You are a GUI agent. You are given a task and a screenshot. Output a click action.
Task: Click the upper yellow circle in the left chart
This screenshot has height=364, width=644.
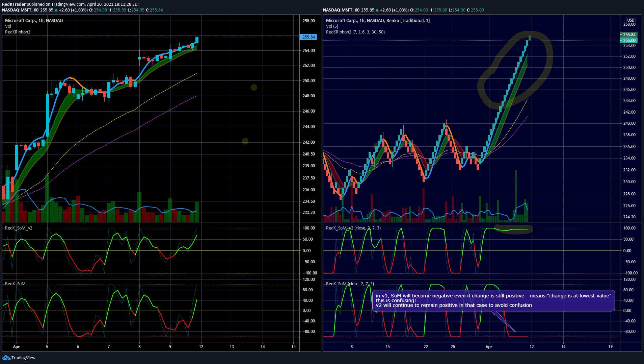pos(254,88)
